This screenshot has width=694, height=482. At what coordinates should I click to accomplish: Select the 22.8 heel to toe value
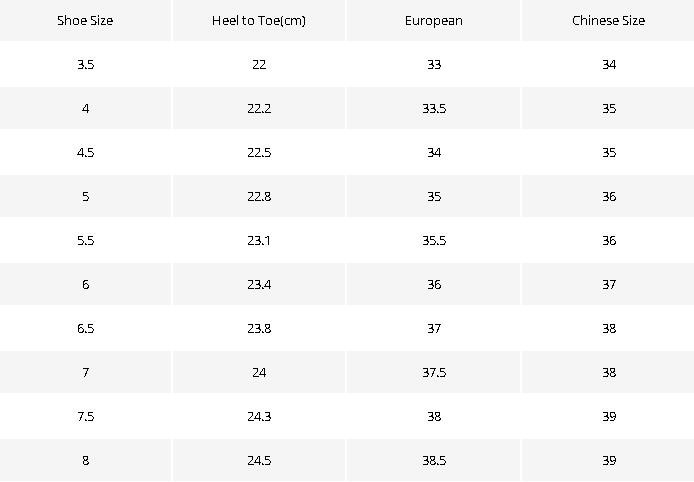259,196
